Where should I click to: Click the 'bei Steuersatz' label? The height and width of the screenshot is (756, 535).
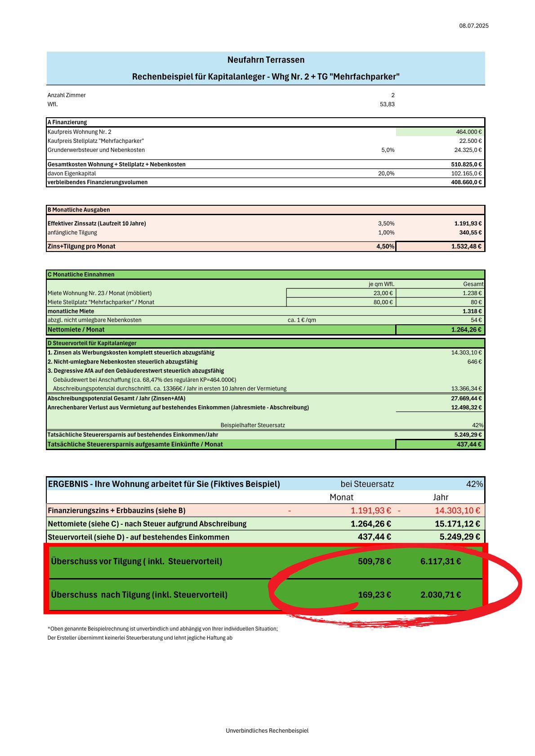tap(367, 484)
